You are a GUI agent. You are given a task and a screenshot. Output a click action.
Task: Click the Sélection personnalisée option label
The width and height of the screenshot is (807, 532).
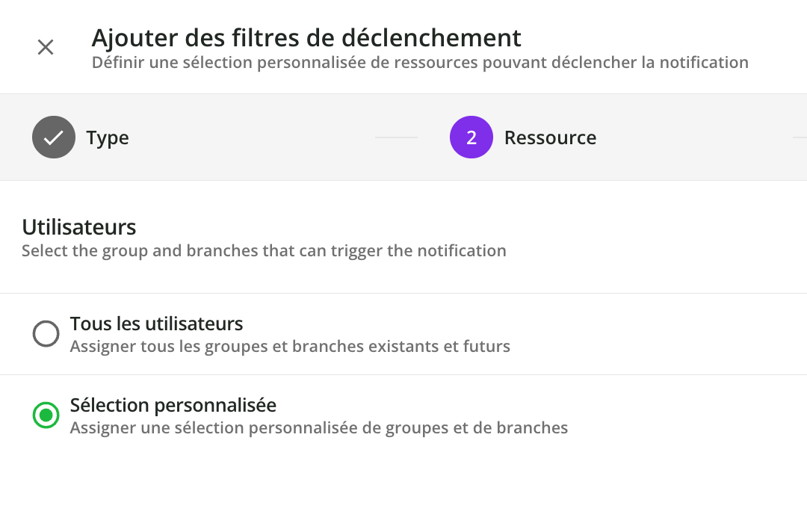[173, 406]
